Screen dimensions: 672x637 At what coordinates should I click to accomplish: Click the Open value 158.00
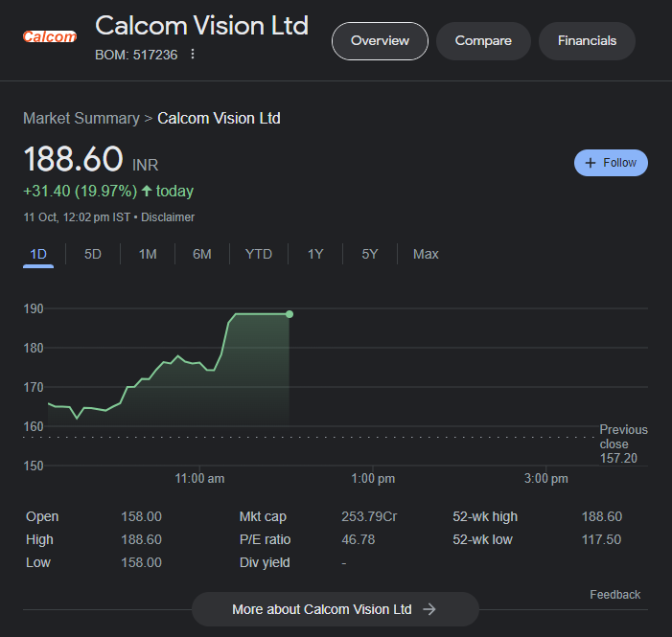click(142, 516)
